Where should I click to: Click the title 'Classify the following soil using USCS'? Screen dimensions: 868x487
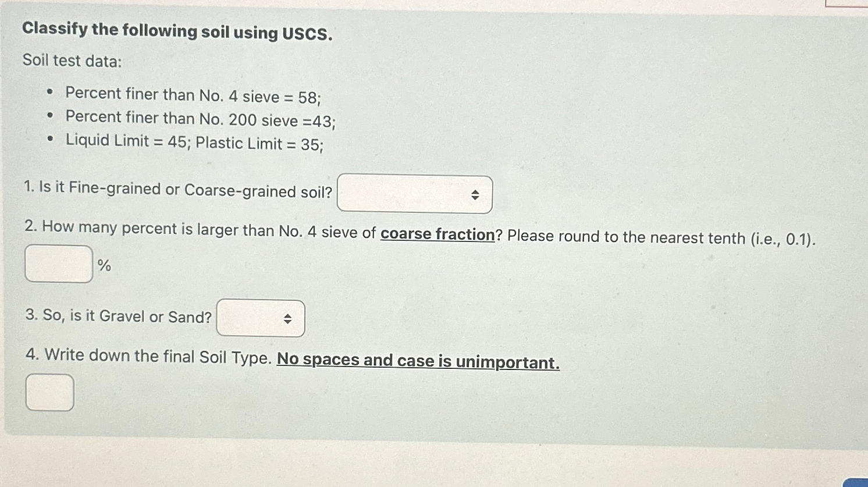(x=176, y=33)
